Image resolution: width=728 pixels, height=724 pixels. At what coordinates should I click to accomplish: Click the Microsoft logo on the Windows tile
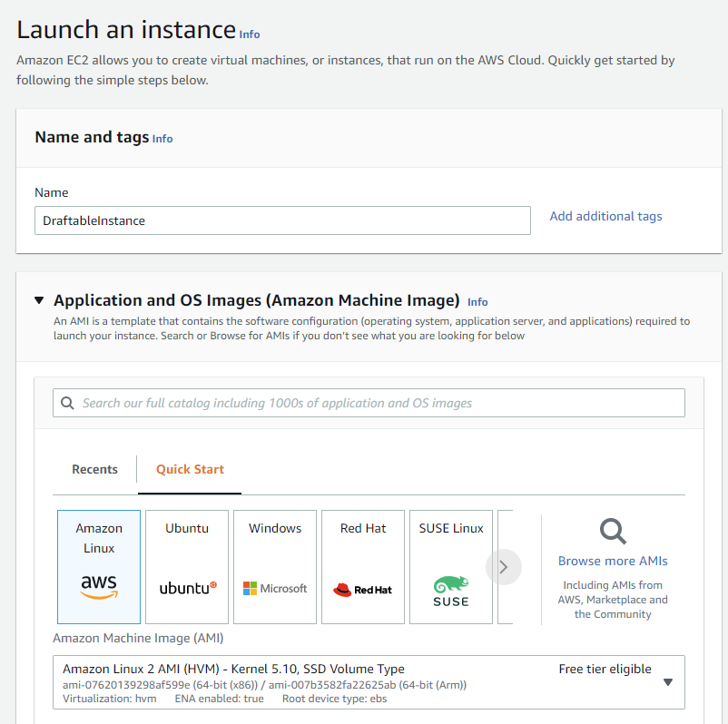click(274, 588)
